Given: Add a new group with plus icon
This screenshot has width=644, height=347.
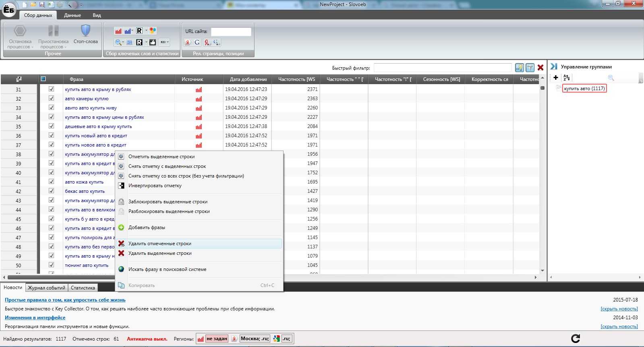Looking at the screenshot, I should [556, 78].
